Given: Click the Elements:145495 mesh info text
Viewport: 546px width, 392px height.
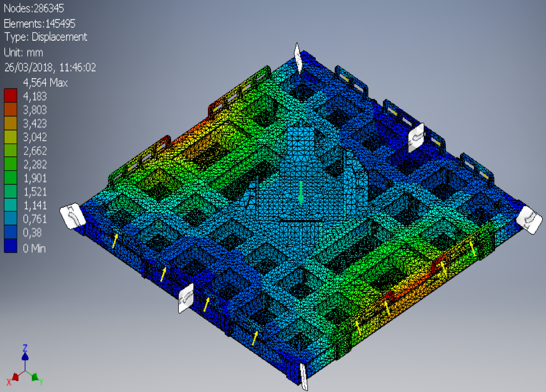Looking at the screenshot, I should [x=39, y=23].
